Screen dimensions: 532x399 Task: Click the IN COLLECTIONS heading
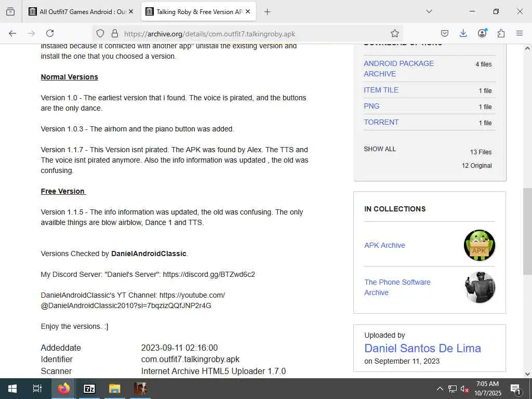[395, 209]
